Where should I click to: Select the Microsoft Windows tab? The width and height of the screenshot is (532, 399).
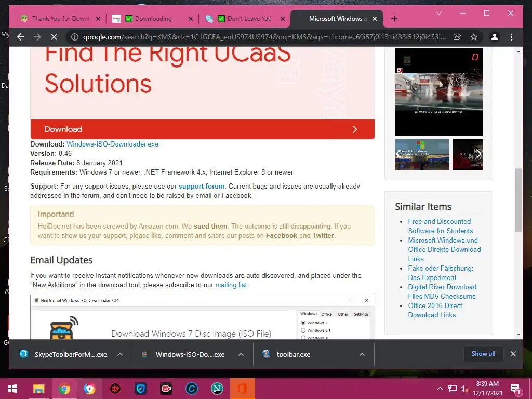pyautogui.click(x=336, y=19)
